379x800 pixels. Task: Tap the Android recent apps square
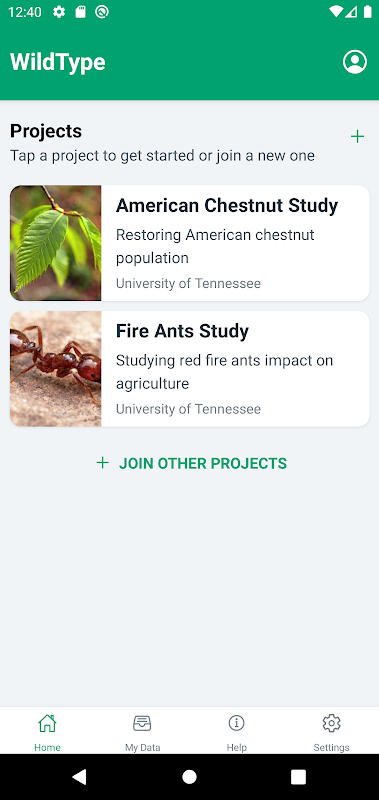298,777
